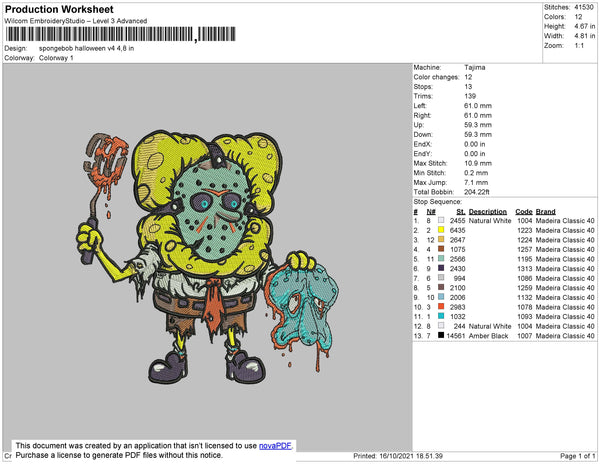The image size is (600, 464).
Task: Click the Zoom value 1:1
Action: tap(579, 46)
